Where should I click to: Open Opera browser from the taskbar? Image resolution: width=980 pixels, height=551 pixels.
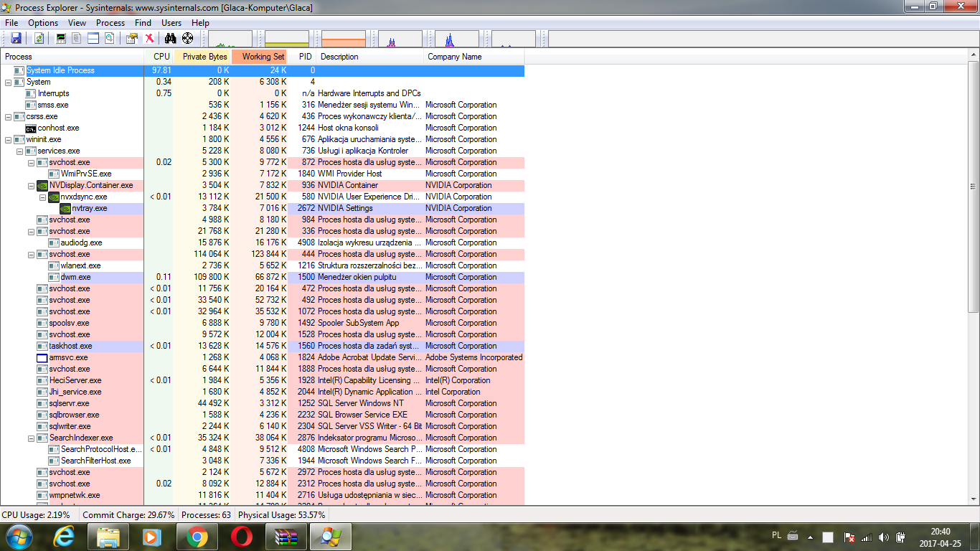click(242, 537)
